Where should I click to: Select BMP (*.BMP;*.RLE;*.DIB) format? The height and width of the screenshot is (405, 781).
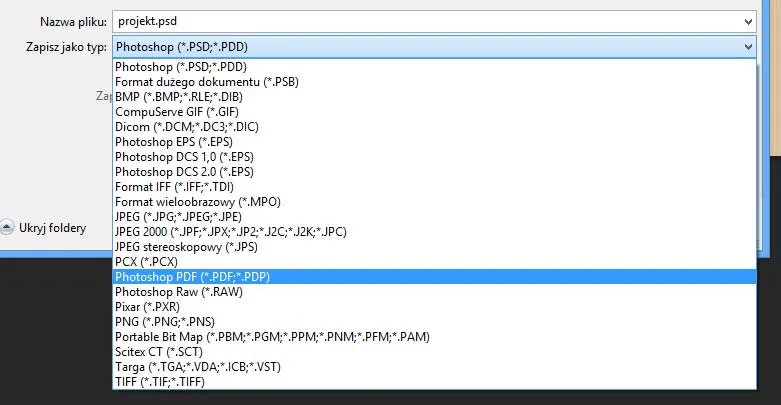click(x=434, y=97)
